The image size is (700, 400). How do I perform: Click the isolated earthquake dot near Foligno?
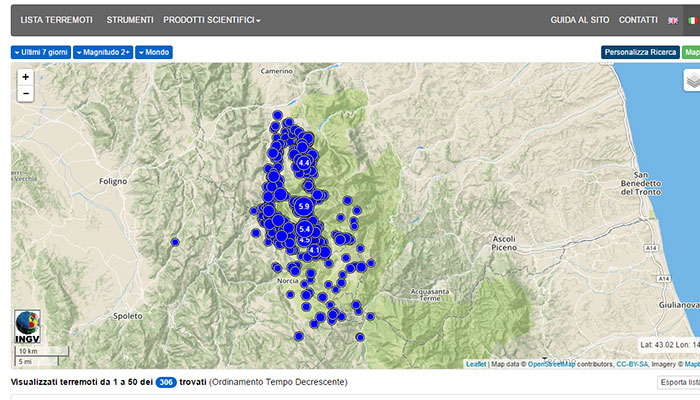175,242
